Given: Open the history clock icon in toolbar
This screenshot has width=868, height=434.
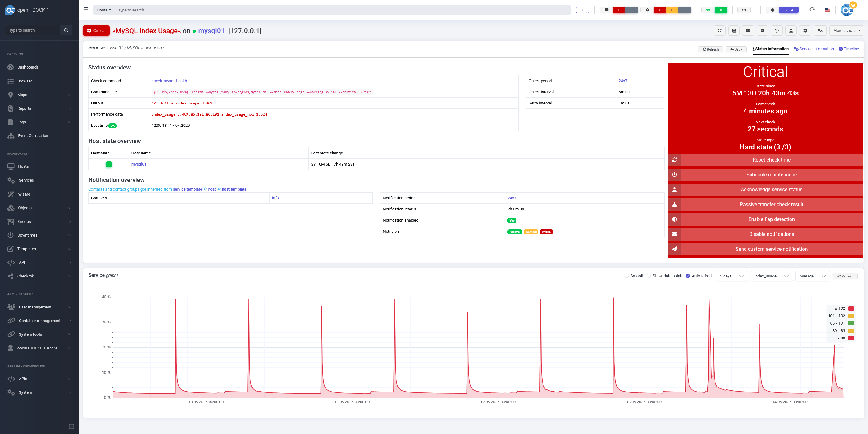Looking at the screenshot, I should (x=776, y=31).
